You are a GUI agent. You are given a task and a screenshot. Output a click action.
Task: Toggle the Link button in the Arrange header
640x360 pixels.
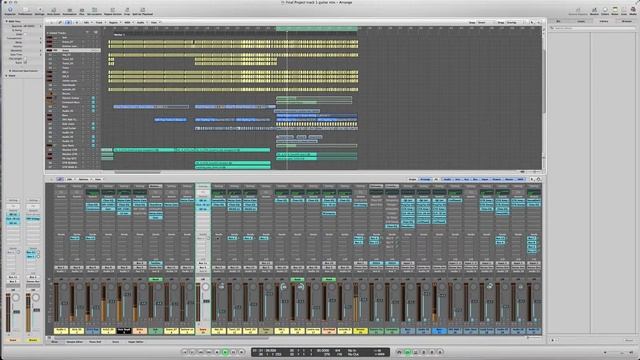coord(60,22)
